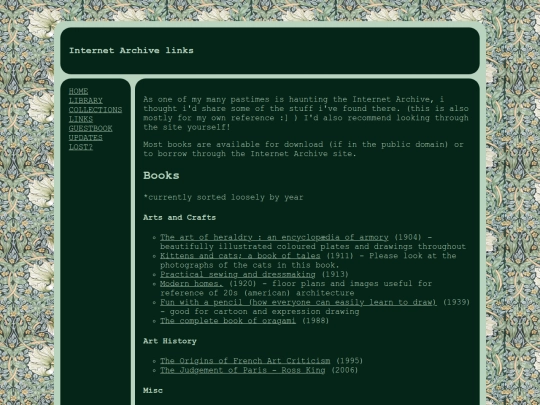Screen dimensions: 540x405
Task: Click the LOST? sidebar link
Action: tap(81, 147)
